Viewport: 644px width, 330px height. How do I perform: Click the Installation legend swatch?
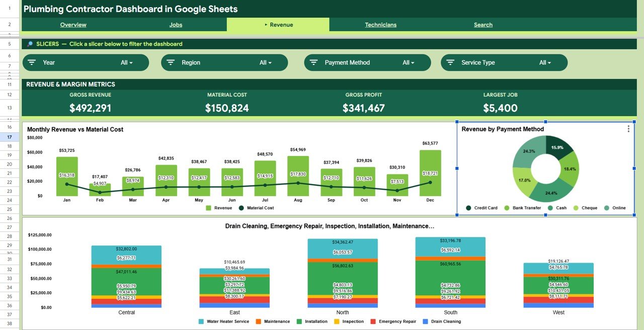pyautogui.click(x=299, y=321)
